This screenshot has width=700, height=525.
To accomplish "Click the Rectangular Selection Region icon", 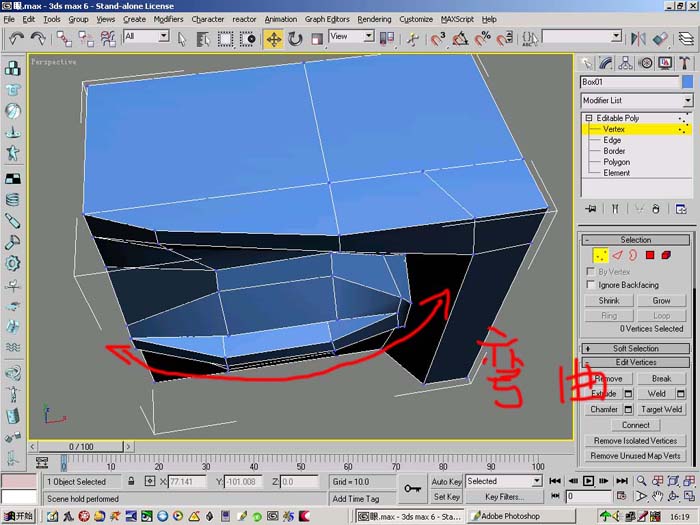I will pyautogui.click(x=225, y=39).
